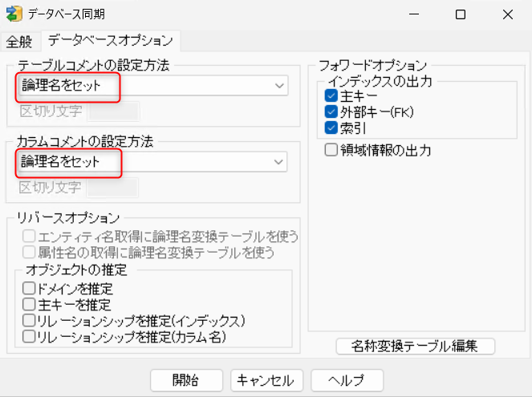Viewport: 532px width, 397px height.
Task: Check リレーションシップを推定(インデックス)
Action: [x=30, y=321]
